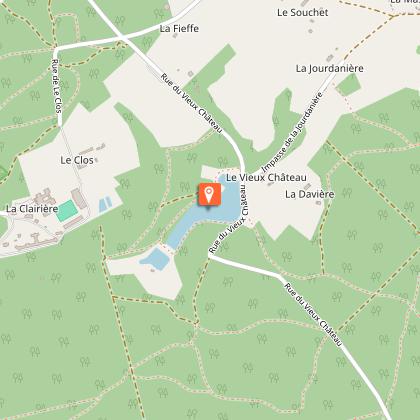Click the Rue de Le Clos street label

(57, 86)
